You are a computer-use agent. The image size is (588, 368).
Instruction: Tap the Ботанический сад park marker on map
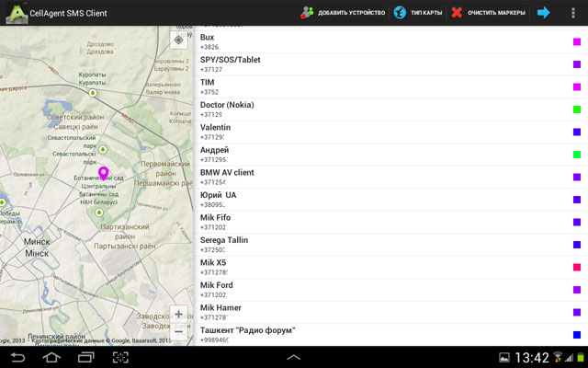tap(99, 213)
